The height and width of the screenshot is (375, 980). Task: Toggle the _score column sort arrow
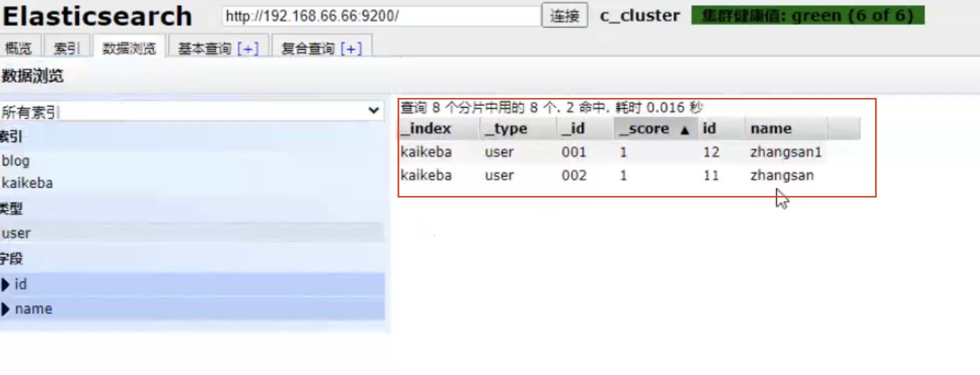(x=685, y=130)
